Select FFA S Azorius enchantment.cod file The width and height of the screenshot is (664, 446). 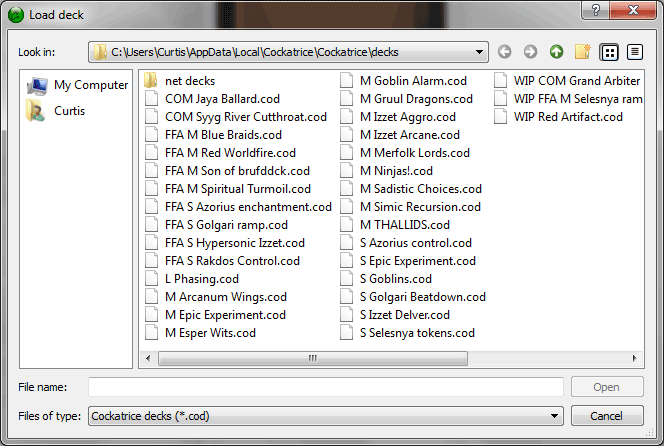tap(238, 207)
